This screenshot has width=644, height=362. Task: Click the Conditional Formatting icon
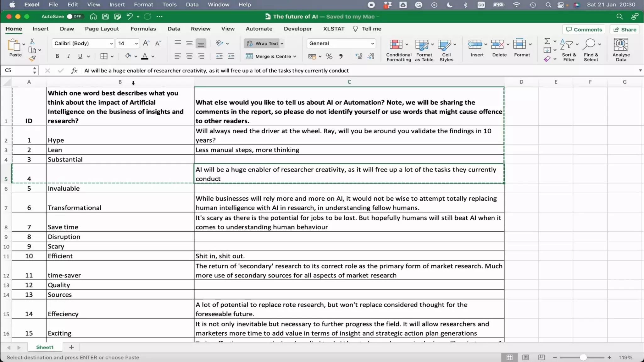(396, 45)
